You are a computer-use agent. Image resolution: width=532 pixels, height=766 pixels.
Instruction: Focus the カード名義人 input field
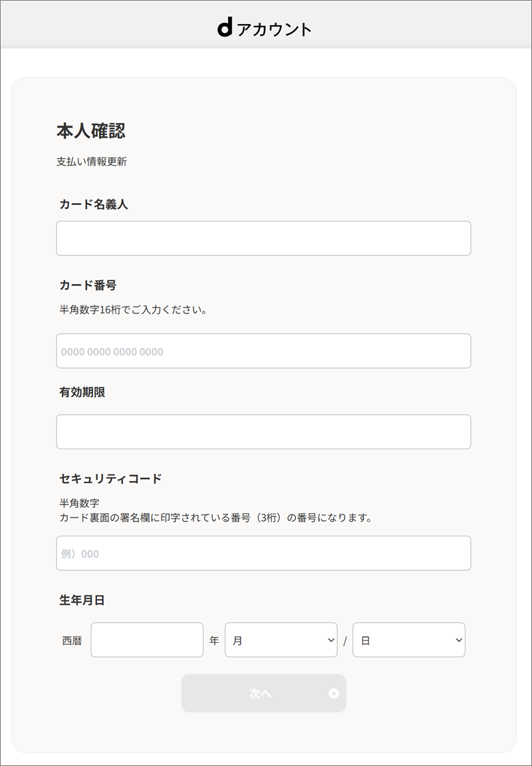tap(263, 238)
